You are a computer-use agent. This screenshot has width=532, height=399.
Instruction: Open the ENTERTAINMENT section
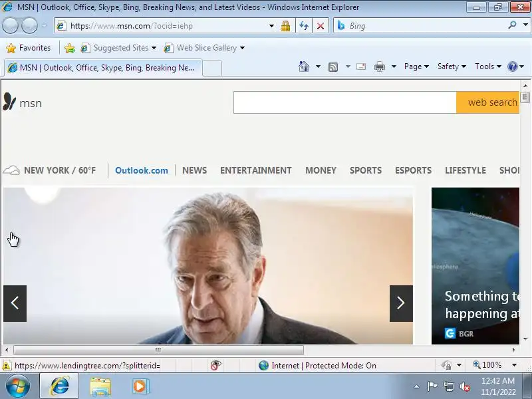(256, 170)
